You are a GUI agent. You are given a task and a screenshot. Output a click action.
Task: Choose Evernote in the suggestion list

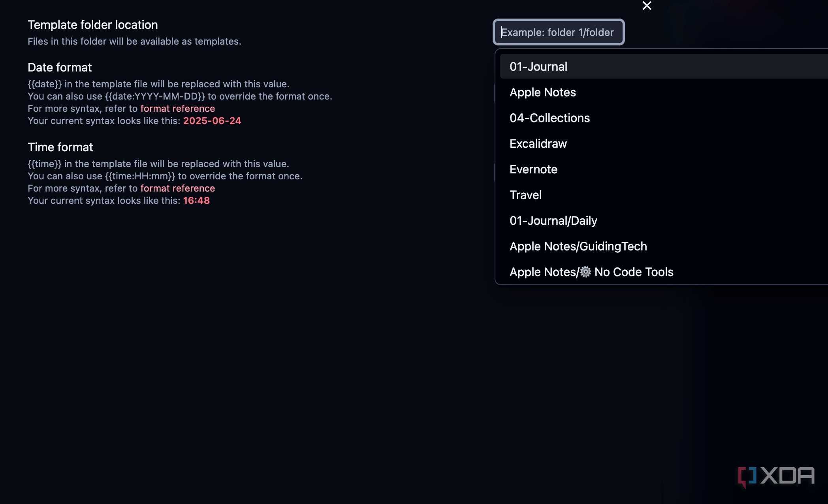tap(664, 169)
